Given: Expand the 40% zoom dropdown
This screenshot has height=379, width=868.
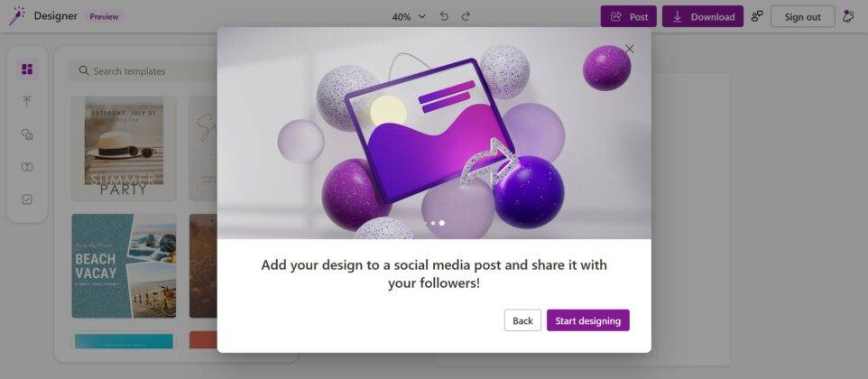Looking at the screenshot, I should [x=409, y=16].
